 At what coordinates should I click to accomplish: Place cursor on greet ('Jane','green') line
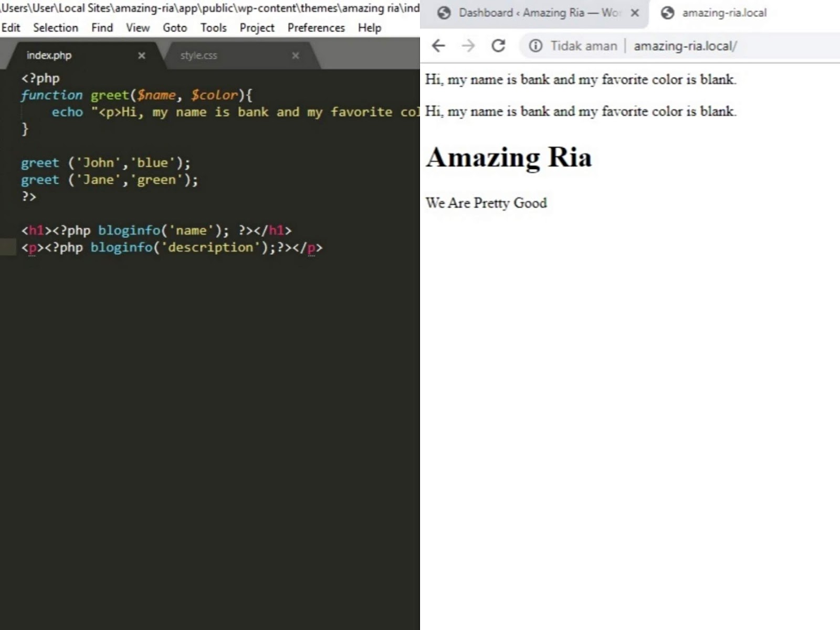110,180
